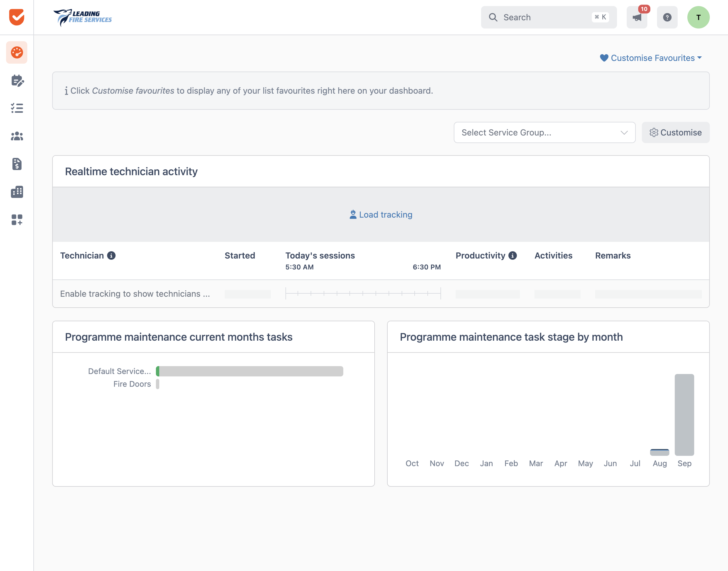Click the Leading Fire Services logo
Image resolution: width=728 pixels, height=571 pixels.
(83, 17)
